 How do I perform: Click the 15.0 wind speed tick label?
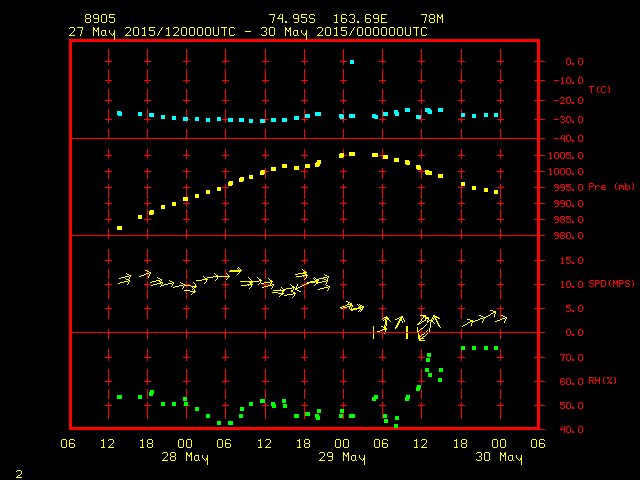pos(571,261)
